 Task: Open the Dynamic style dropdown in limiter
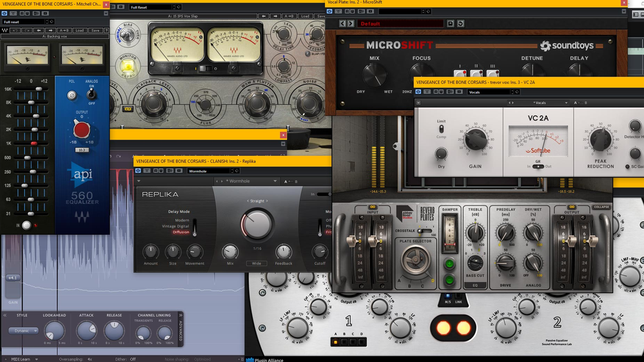pos(23,330)
